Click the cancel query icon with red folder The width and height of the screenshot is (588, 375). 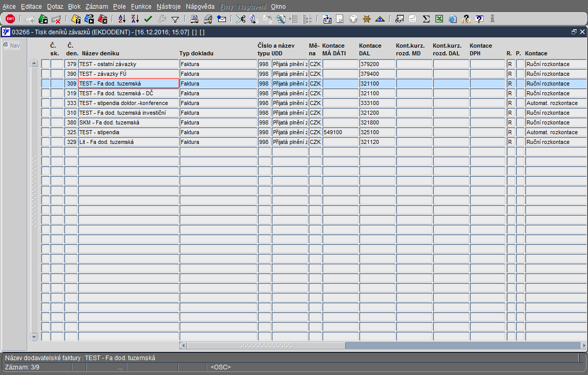[x=102, y=19]
